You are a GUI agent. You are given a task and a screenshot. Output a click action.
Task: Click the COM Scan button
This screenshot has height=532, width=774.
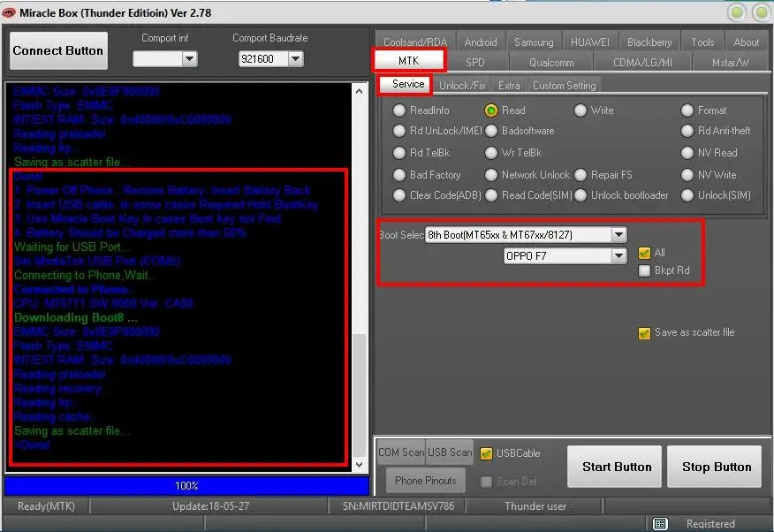[x=401, y=452]
